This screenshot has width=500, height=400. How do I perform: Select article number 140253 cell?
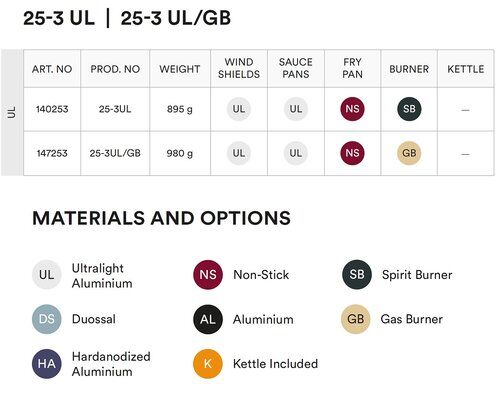[52, 109]
